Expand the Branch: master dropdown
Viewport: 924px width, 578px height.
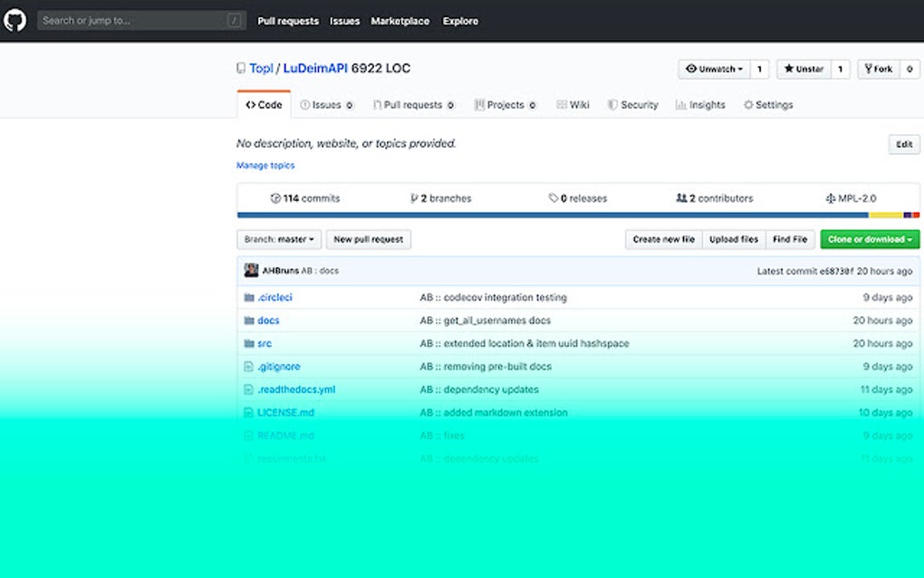pos(278,239)
